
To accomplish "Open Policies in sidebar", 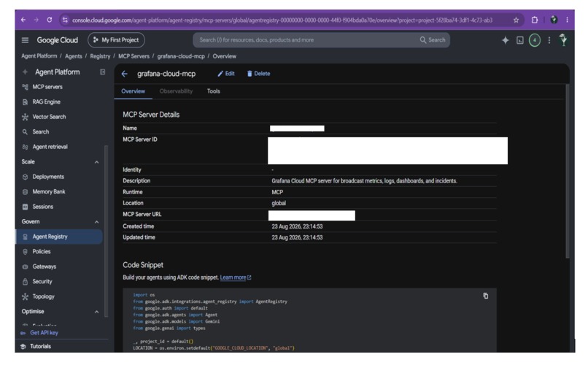I will pyautogui.click(x=42, y=252).
